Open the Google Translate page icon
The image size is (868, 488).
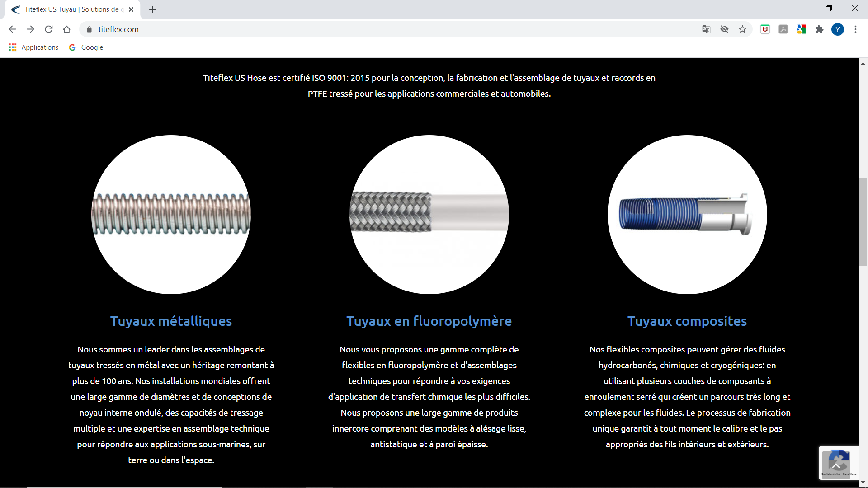[x=706, y=29]
